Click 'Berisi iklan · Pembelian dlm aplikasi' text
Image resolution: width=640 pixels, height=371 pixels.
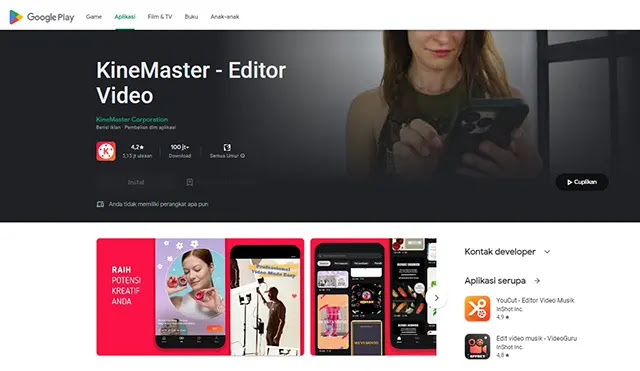coord(136,127)
